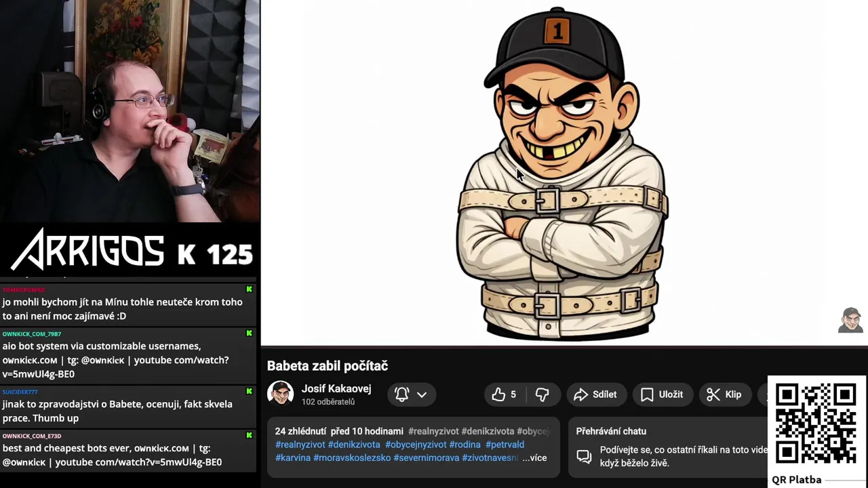Click the green Kick badge beside SUICIDER777
This screenshot has width=868, height=488.
coord(249,392)
